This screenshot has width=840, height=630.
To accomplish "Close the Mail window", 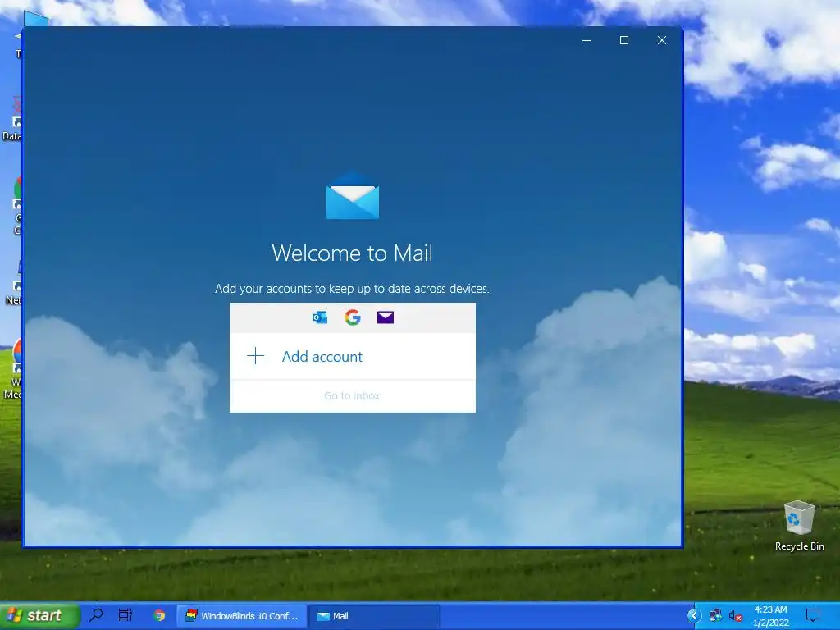I will pos(662,40).
